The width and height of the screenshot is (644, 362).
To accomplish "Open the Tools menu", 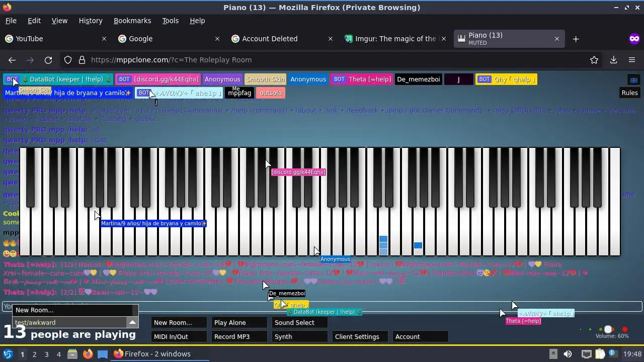I will (x=170, y=21).
